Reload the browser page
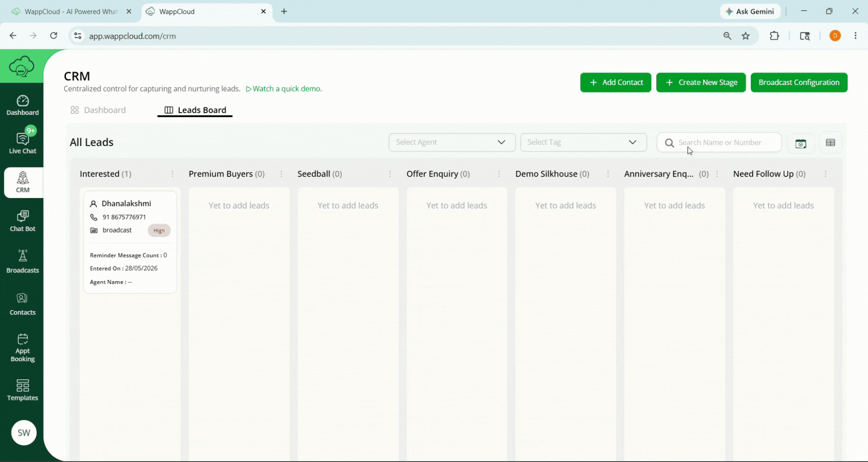The height and width of the screenshot is (462, 868). click(54, 36)
